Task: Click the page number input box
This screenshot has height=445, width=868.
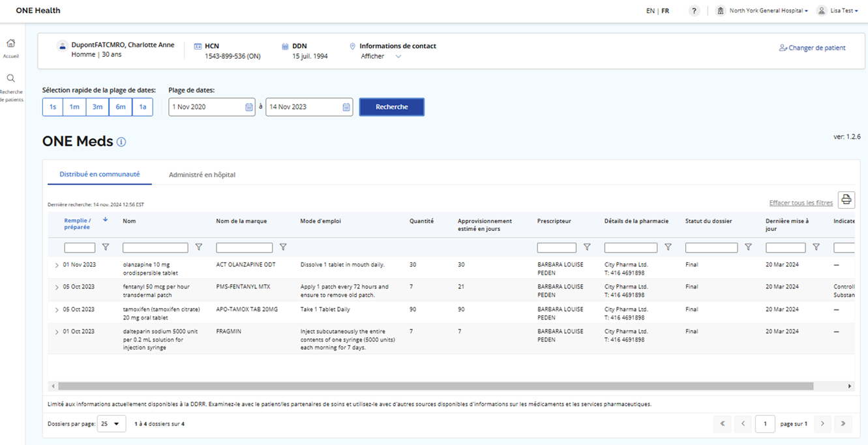Action: 766,424
